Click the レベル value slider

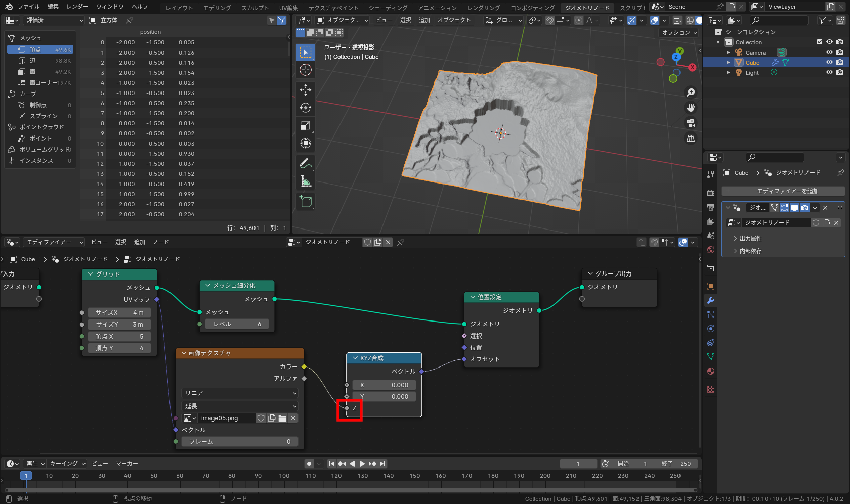[237, 324]
